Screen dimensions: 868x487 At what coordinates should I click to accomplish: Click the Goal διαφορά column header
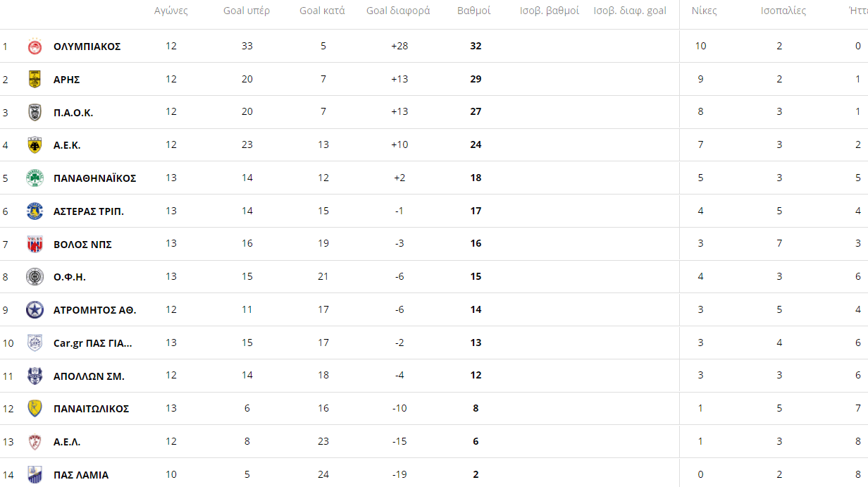tap(398, 11)
